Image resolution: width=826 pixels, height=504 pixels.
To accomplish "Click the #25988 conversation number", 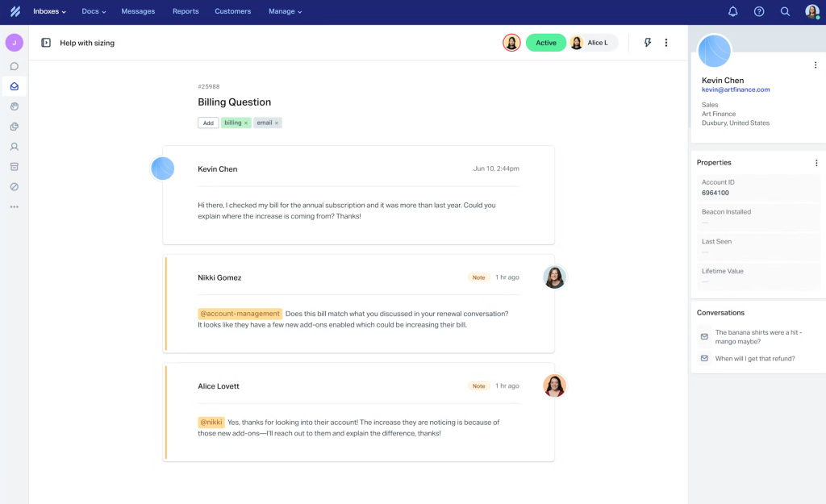I will [x=209, y=86].
